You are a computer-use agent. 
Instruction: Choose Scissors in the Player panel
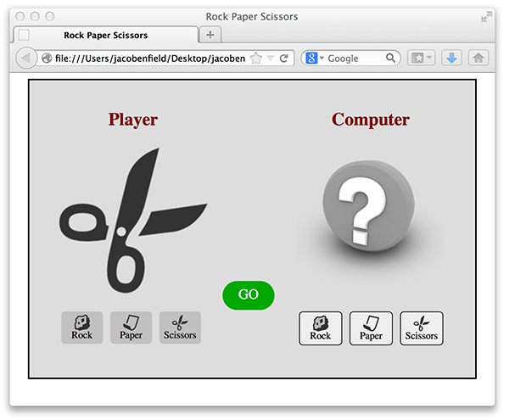pos(180,328)
